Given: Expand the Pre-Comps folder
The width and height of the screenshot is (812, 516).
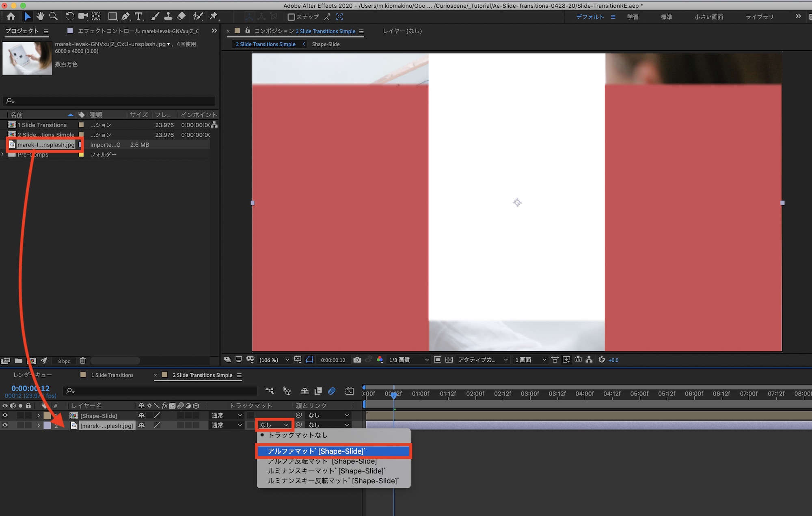Looking at the screenshot, I should pyautogui.click(x=3, y=155).
